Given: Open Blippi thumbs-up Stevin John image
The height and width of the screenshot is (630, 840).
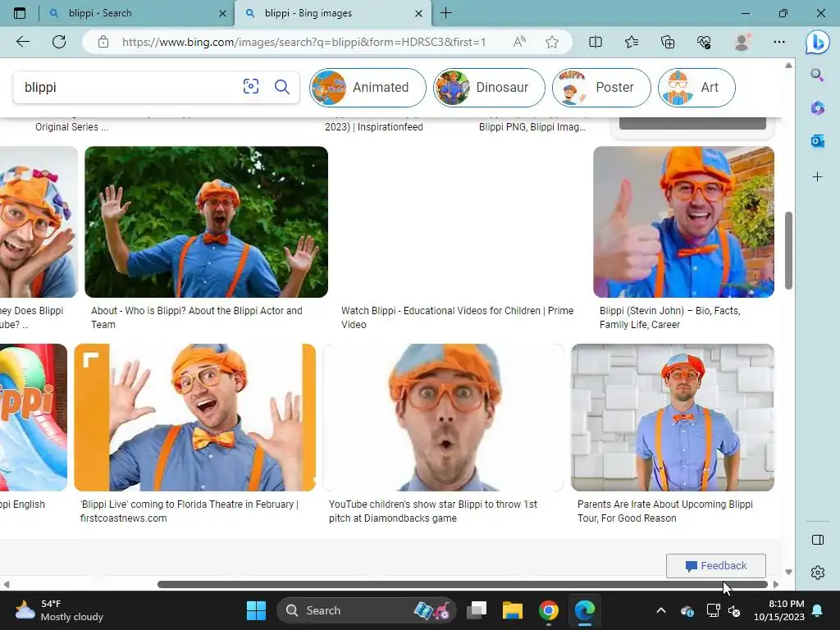Looking at the screenshot, I should [x=683, y=221].
